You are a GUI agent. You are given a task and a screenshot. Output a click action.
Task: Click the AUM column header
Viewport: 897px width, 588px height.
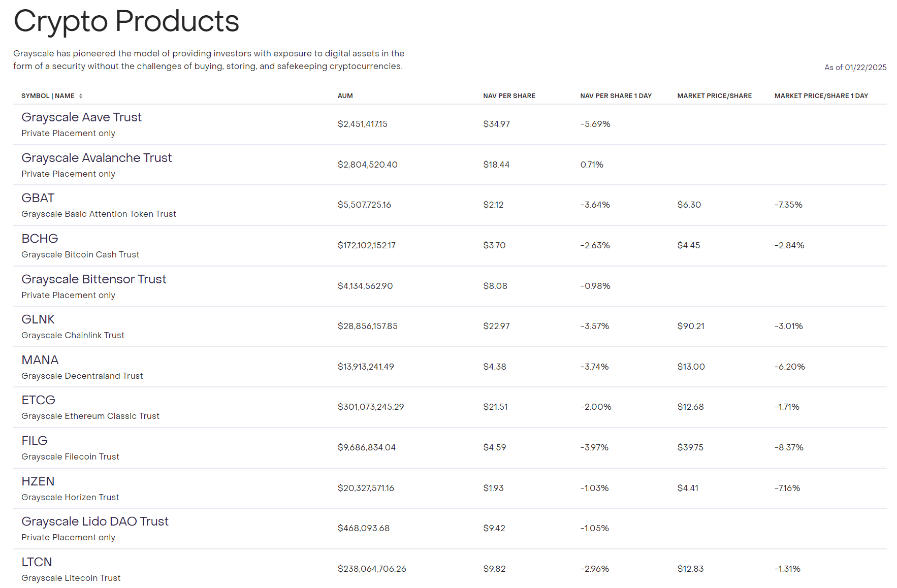pos(345,96)
